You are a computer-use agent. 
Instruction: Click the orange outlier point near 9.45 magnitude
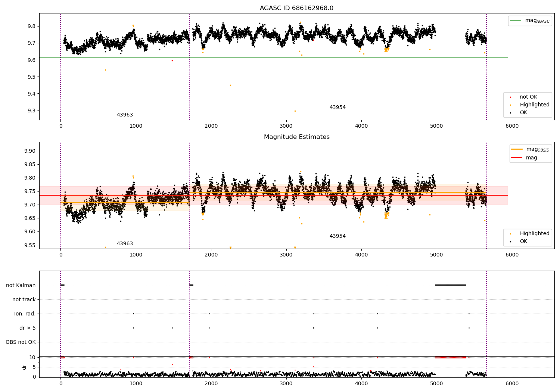point(230,85)
